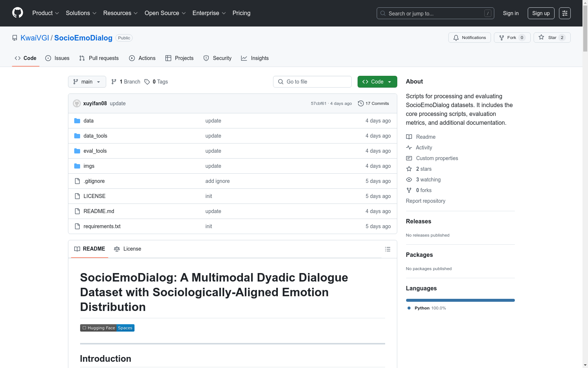Click the Readme book icon in About

click(409, 137)
